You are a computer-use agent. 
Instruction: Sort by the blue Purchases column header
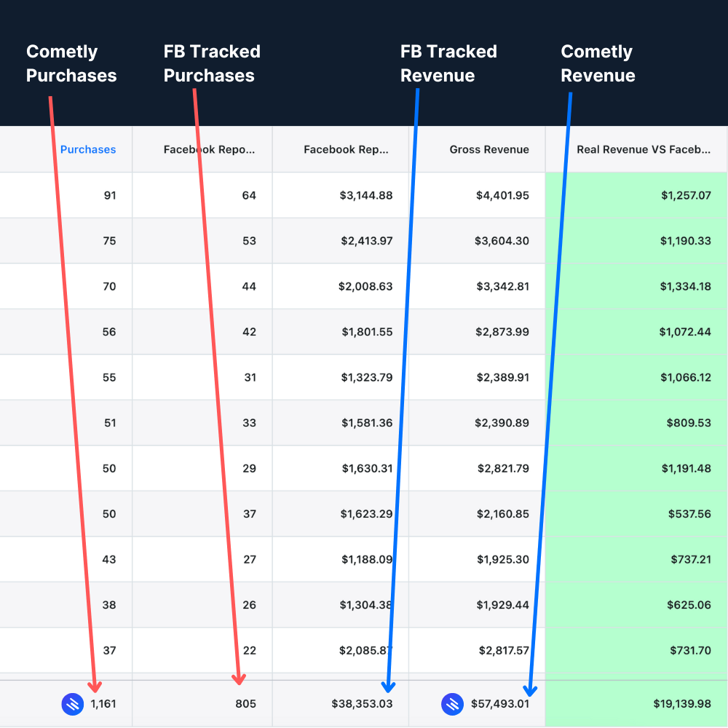pos(88,149)
